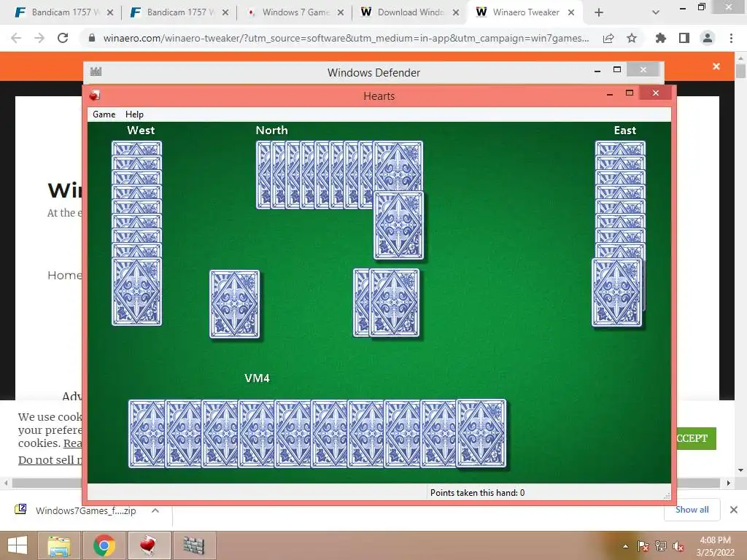Share this page icon in address bar

click(608, 38)
